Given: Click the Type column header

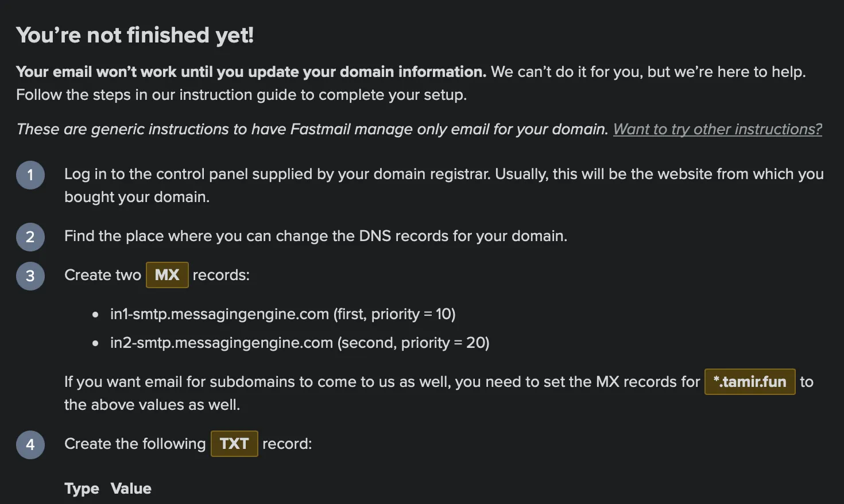Looking at the screenshot, I should point(82,489).
